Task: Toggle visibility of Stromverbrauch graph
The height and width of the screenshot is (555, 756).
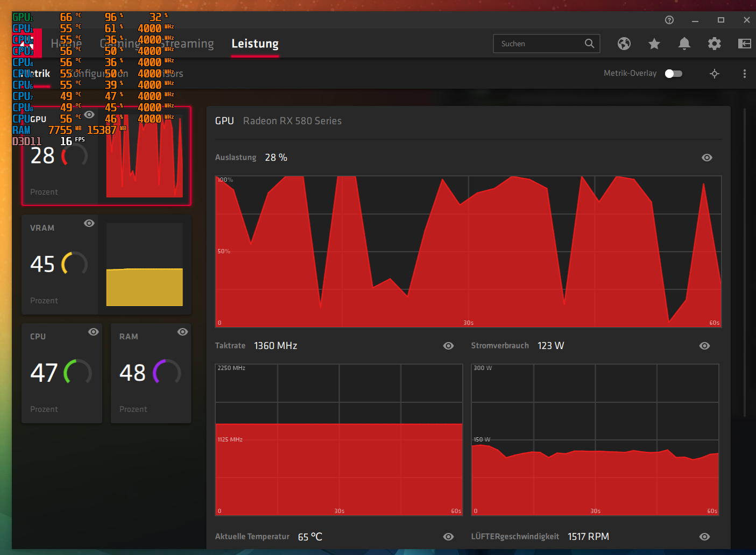Action: click(704, 346)
